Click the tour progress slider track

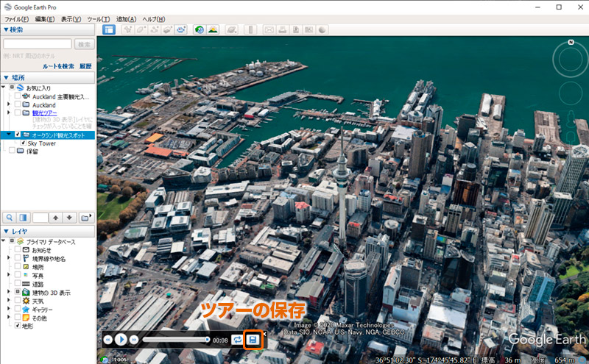(175, 340)
